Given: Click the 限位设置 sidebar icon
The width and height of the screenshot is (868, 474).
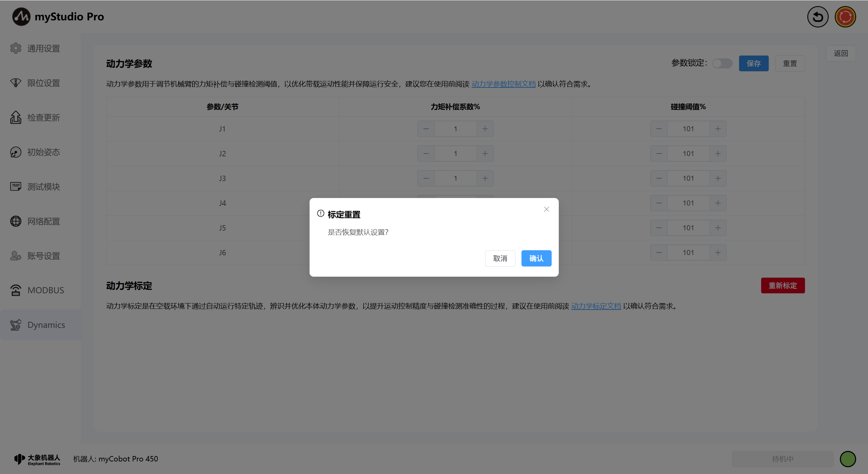Looking at the screenshot, I should click(x=16, y=83).
